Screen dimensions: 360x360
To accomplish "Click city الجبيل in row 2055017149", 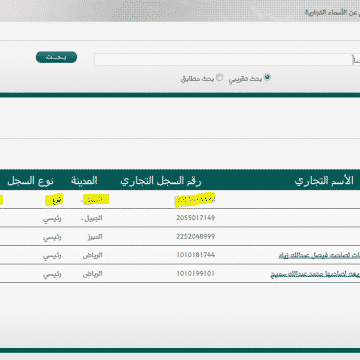I will [92, 218].
